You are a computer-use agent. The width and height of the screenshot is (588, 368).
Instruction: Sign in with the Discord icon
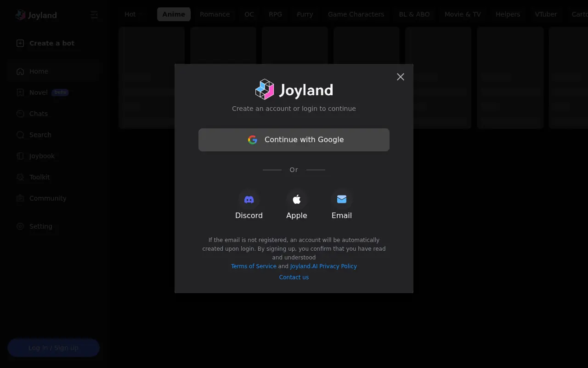249,199
